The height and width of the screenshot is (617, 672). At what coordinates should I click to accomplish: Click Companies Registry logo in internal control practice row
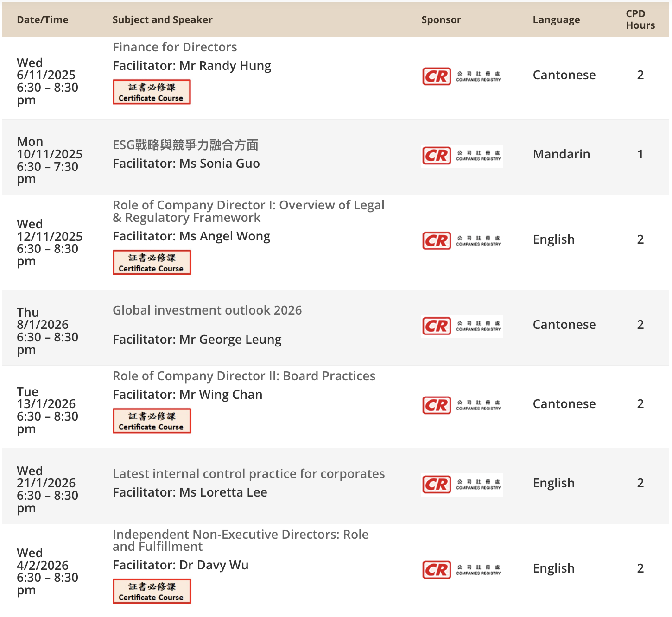click(x=462, y=485)
